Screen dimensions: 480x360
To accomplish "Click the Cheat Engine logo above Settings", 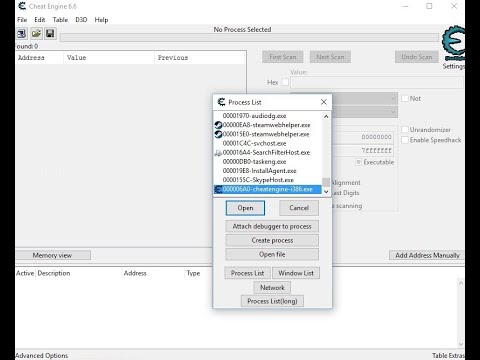I will pyautogui.click(x=454, y=42).
